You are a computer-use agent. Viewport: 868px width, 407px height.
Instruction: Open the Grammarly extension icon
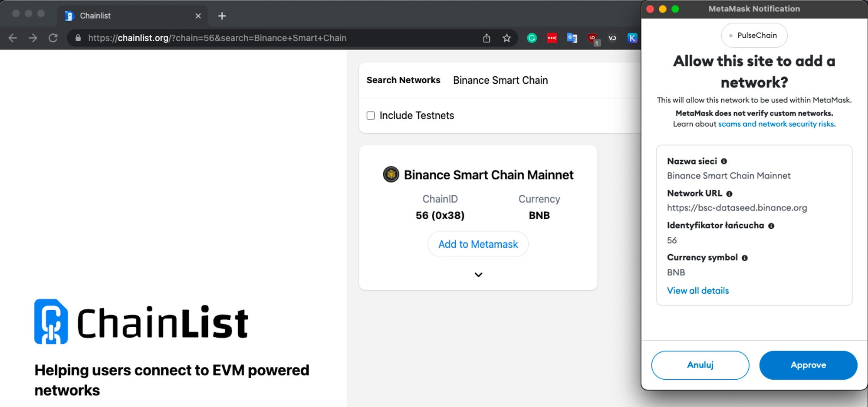tap(532, 38)
